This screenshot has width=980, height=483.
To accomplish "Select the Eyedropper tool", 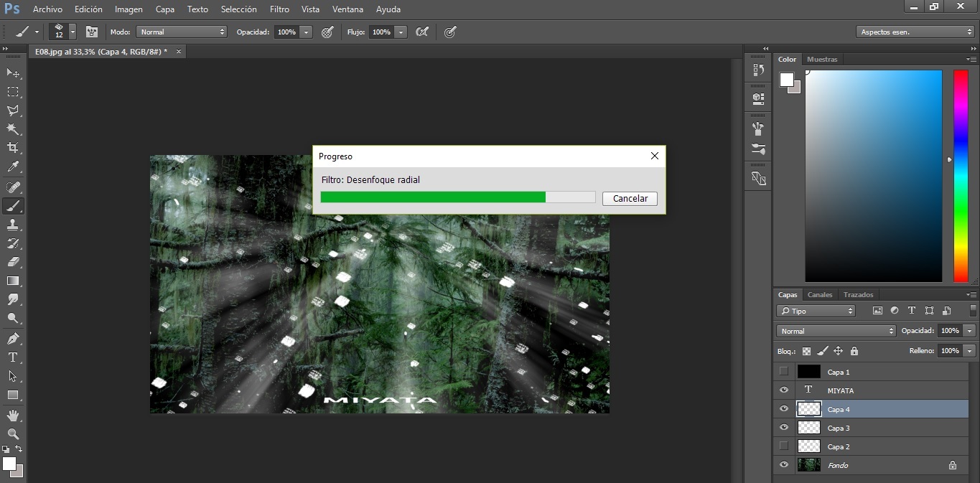I will [13, 167].
